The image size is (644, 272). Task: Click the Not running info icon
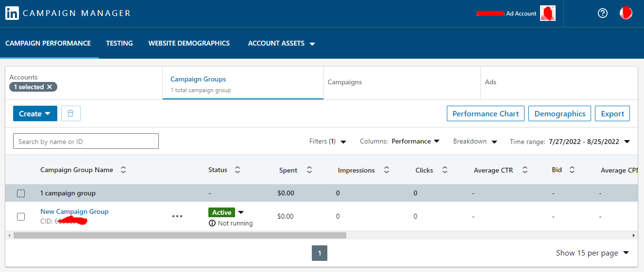pyautogui.click(x=212, y=224)
